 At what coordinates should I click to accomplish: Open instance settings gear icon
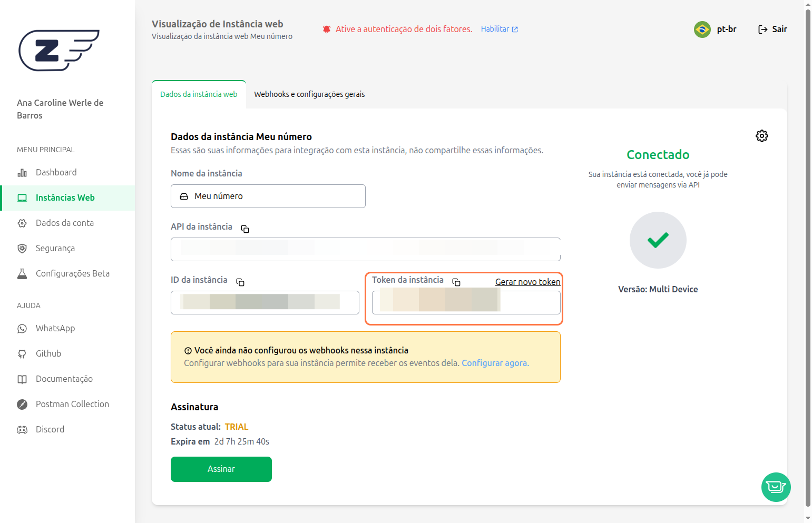tap(761, 136)
